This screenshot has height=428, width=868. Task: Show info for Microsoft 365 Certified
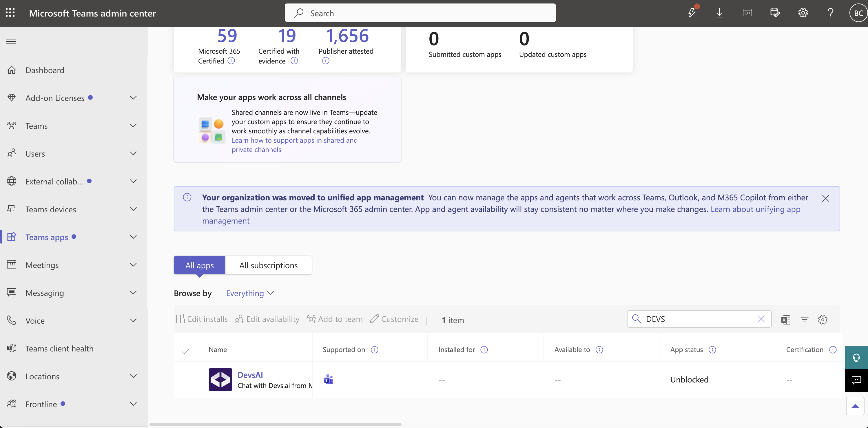[231, 61]
